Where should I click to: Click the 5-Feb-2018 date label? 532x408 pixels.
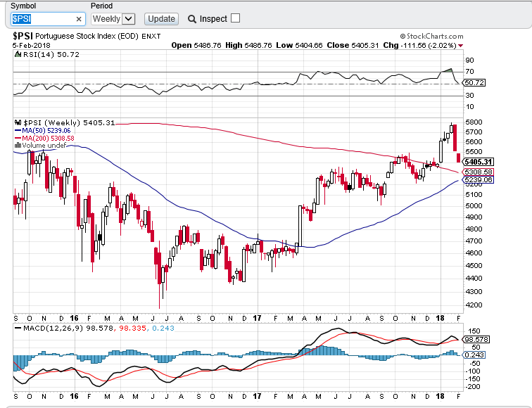pos(31,46)
